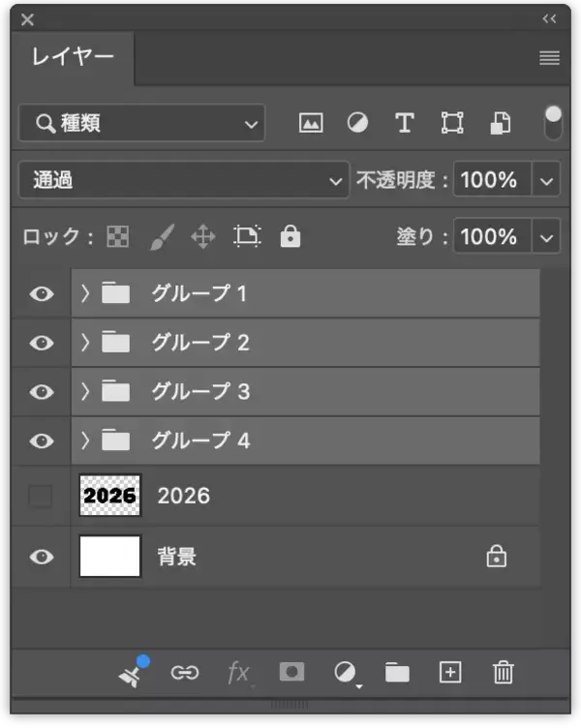Click the 塗り 100% value field
This screenshot has height=728, width=581.
click(x=491, y=236)
